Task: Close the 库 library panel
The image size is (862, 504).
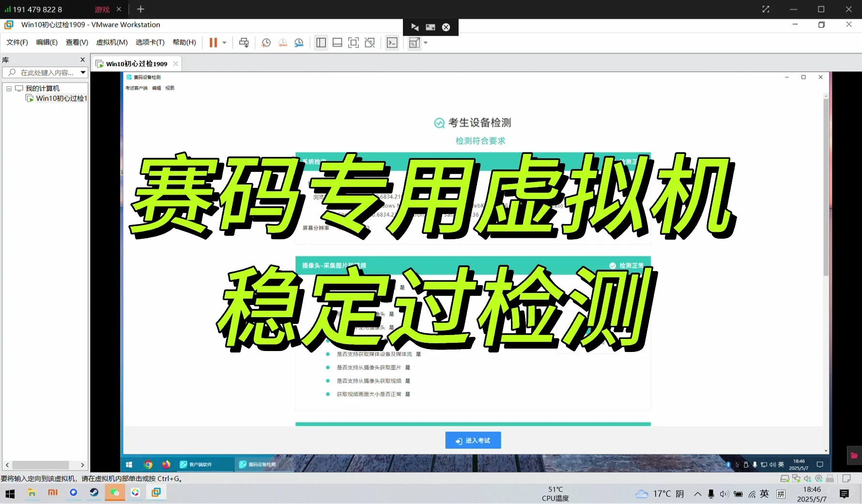Action: (82, 60)
